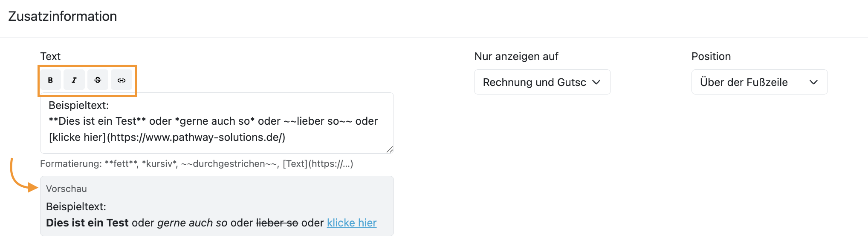Viewport: 868px width, 252px height.
Task: Toggle italic formatting in the text toolbar
Action: pyautogui.click(x=74, y=80)
